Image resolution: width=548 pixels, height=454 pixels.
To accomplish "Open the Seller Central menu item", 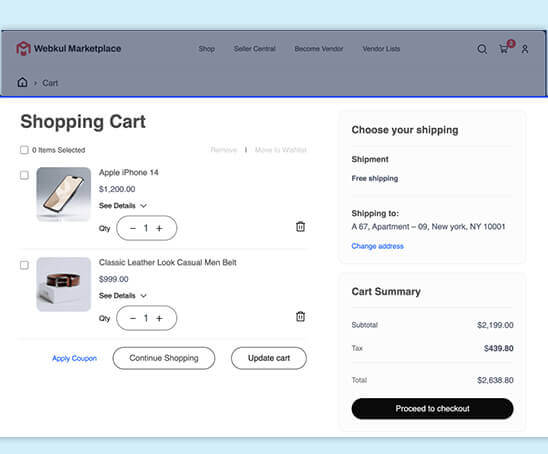I will coord(255,49).
